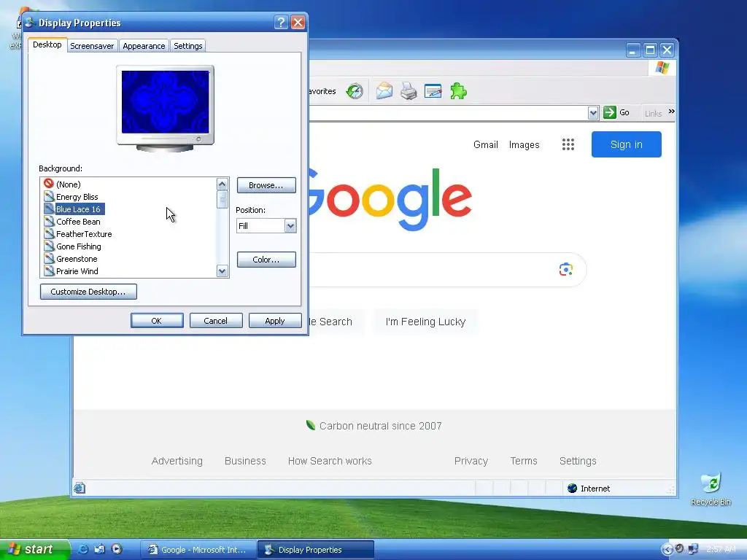The height and width of the screenshot is (560, 747).
Task: Select Blue Lace 16 background
Action: click(x=78, y=209)
